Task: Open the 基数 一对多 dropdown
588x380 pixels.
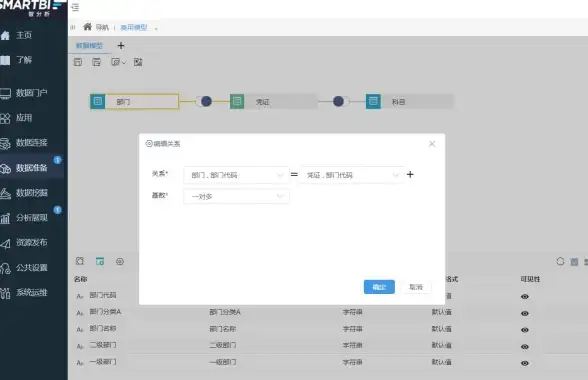Action: pos(236,197)
